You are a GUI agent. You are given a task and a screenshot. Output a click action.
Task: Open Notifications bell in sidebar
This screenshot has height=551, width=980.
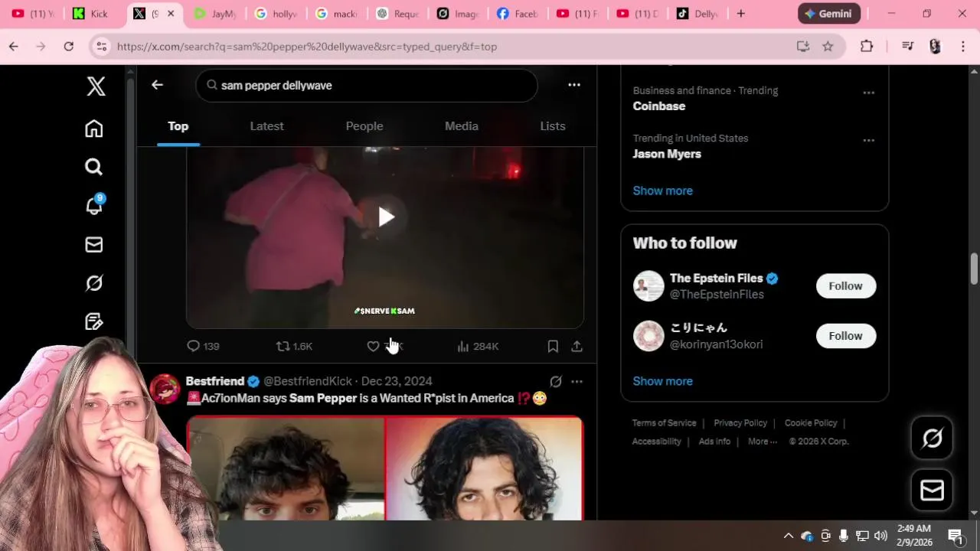click(94, 205)
